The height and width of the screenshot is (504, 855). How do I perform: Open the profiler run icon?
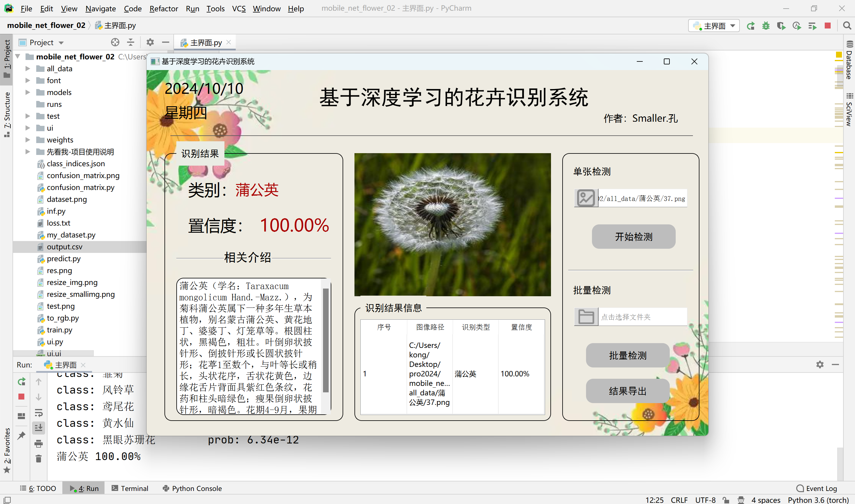[x=797, y=26]
